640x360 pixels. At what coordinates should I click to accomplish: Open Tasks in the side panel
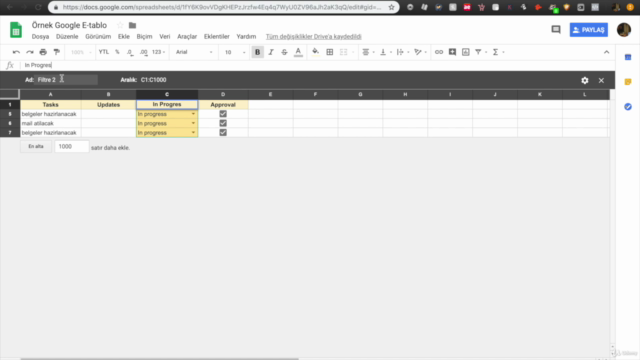point(628,107)
